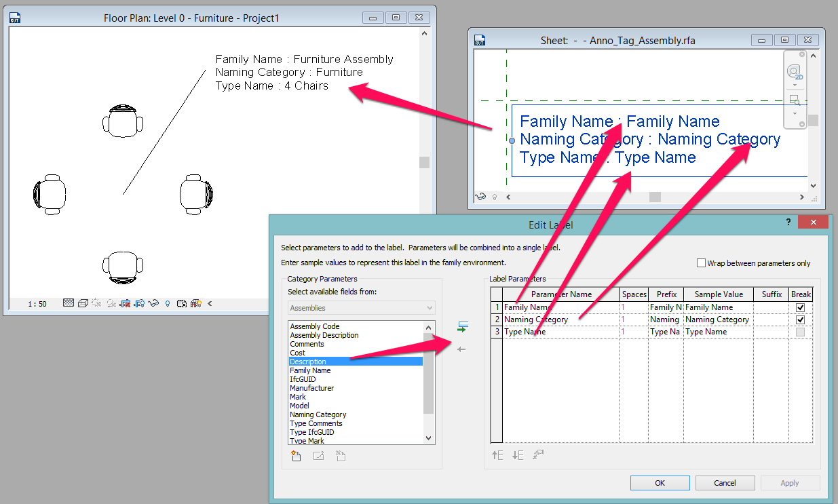This screenshot has height=504, width=838.
Task: Move Family Name parameter up
Action: [x=497, y=455]
